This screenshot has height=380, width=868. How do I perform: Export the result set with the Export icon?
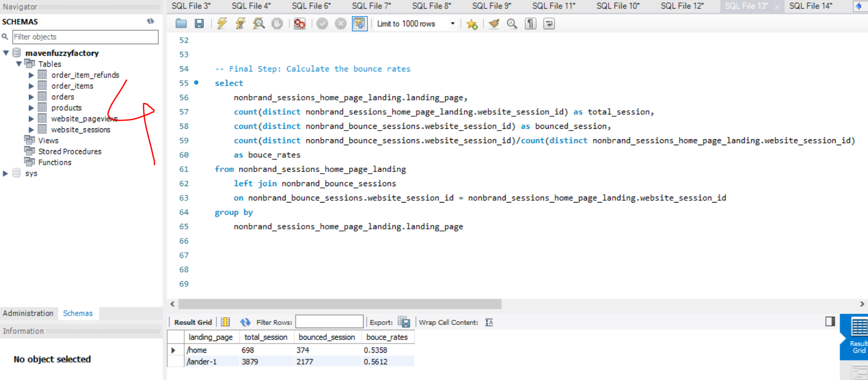click(404, 322)
